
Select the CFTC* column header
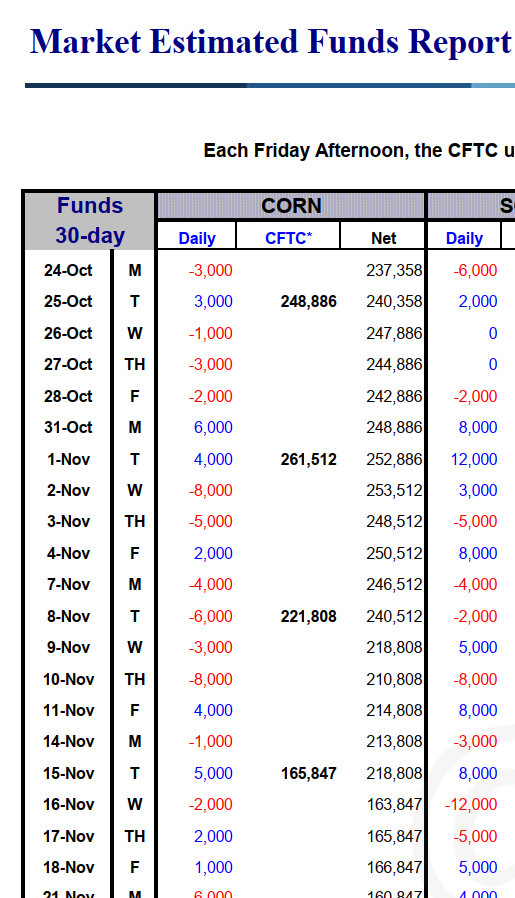click(x=288, y=238)
